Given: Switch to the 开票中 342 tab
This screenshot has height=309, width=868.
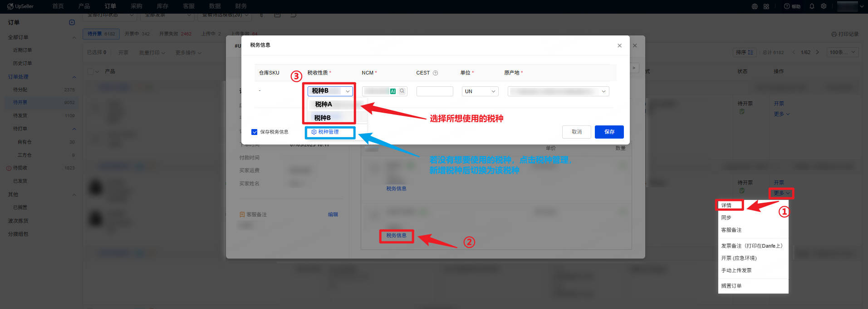Looking at the screenshot, I should (137, 34).
